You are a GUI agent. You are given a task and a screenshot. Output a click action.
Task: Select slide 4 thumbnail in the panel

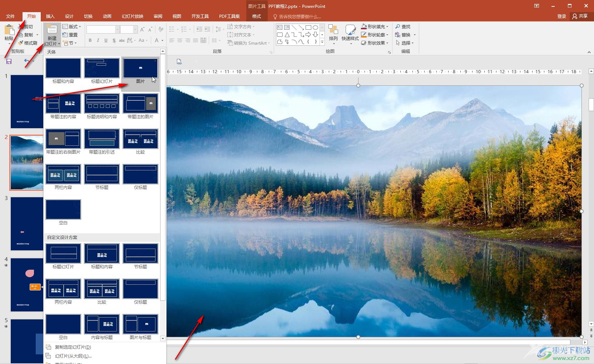pyautogui.click(x=27, y=285)
